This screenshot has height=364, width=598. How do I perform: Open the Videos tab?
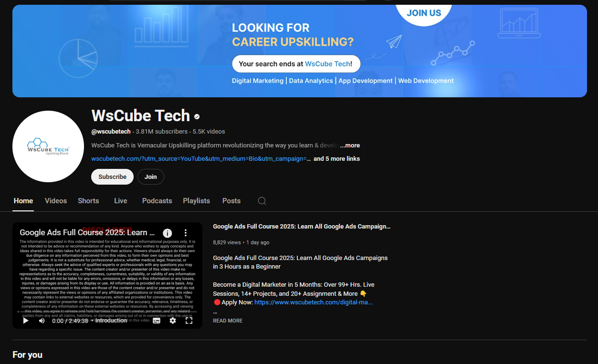pyautogui.click(x=56, y=201)
